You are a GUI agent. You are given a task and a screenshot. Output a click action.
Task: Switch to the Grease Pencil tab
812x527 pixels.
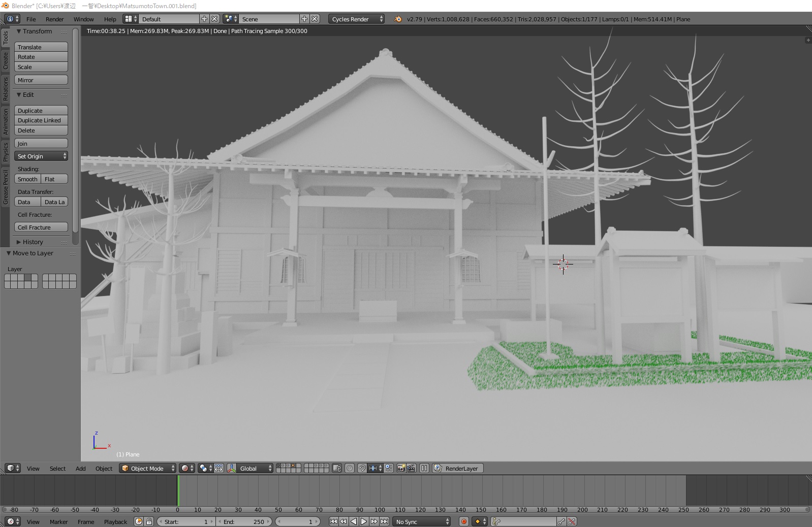tap(6, 188)
